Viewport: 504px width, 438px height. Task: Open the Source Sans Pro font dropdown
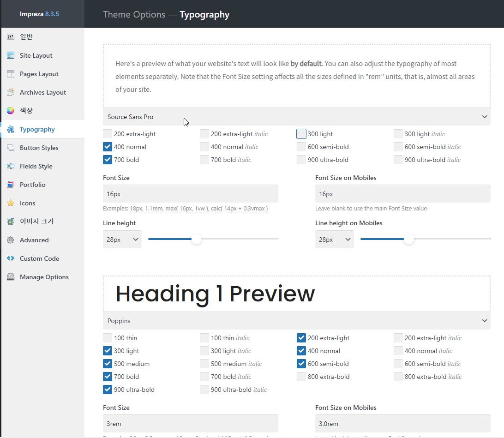tap(297, 117)
